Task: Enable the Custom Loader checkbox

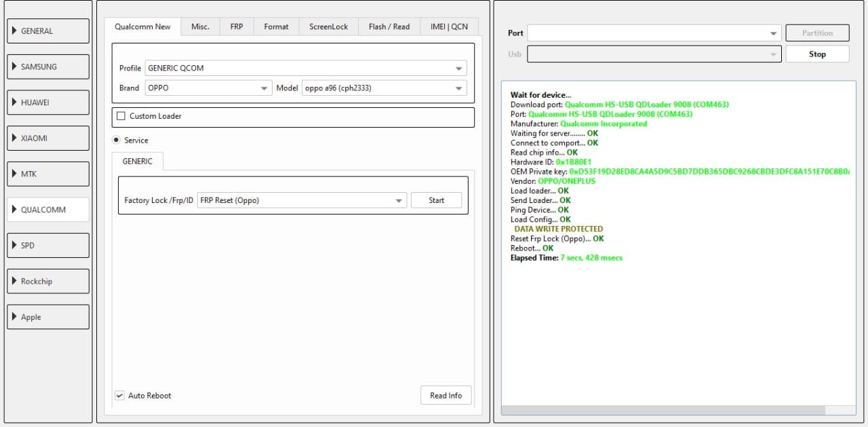Action: tap(121, 116)
